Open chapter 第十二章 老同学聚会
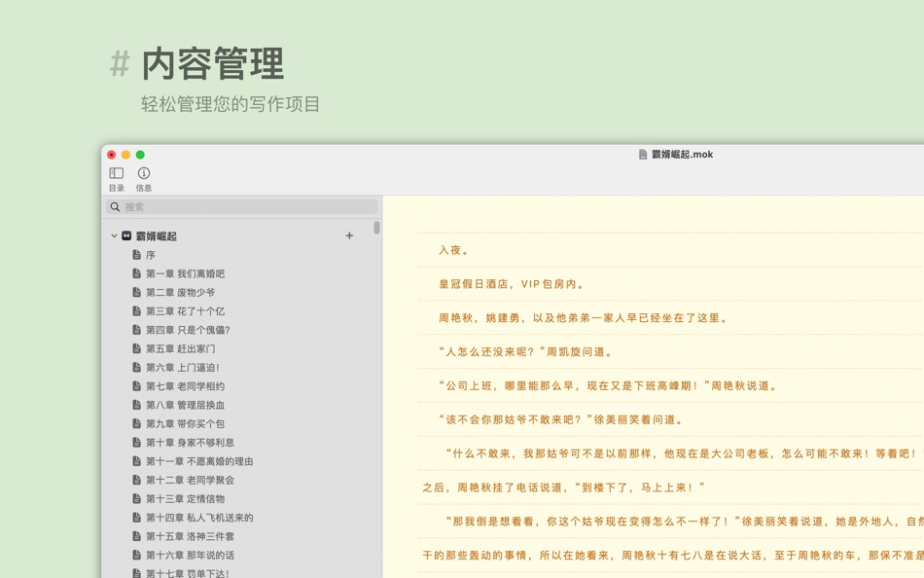Screen dimensions: 924x578 click(190, 480)
